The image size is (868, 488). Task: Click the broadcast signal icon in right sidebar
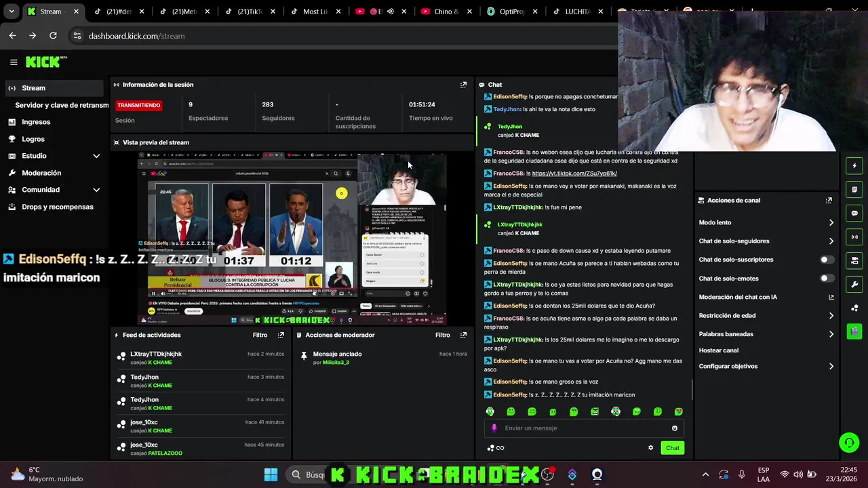854,237
